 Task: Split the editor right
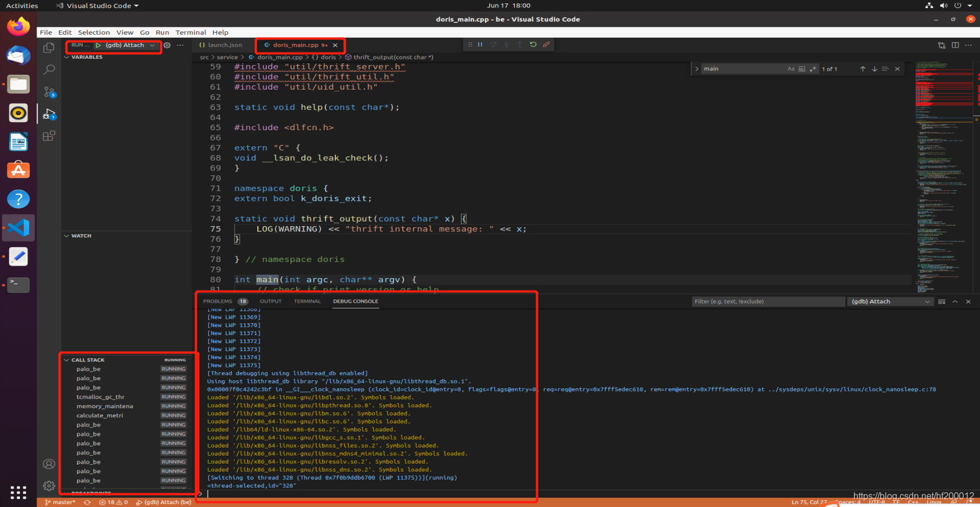tap(955, 45)
